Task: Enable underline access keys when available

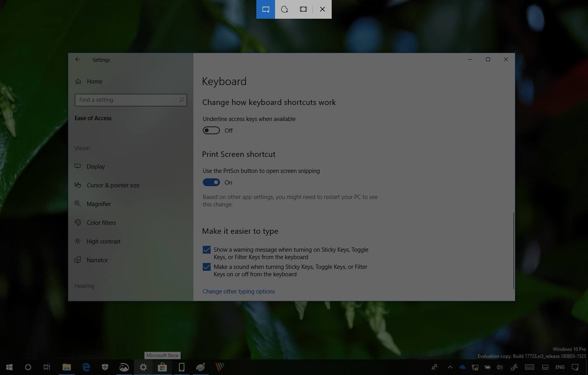Action: tap(211, 130)
